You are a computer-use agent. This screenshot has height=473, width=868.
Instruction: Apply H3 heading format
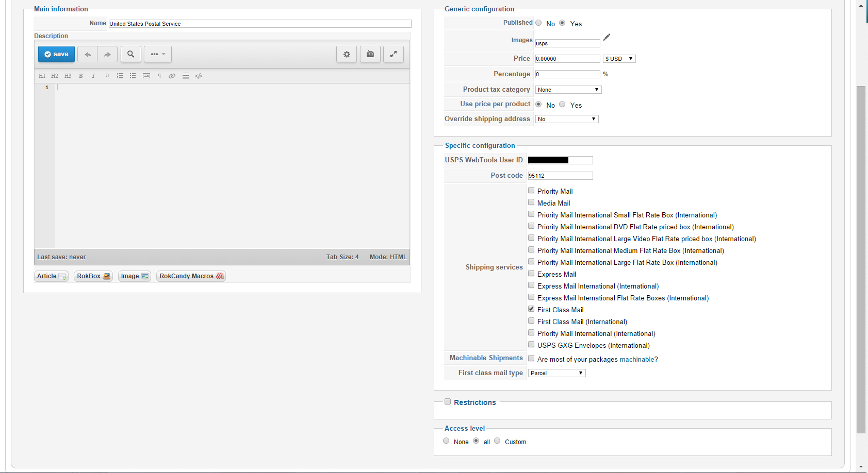(68, 76)
